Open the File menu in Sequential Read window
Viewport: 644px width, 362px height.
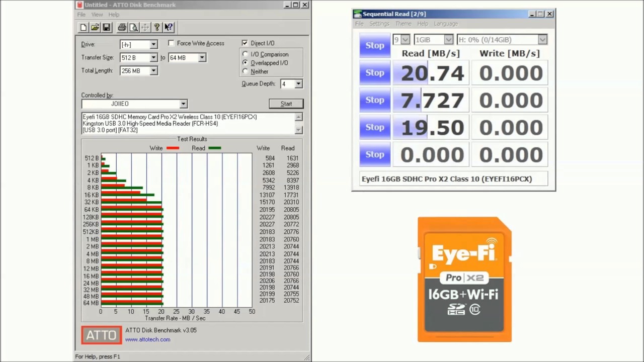[359, 24]
